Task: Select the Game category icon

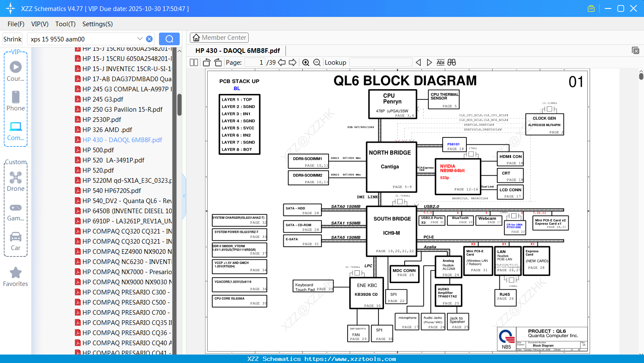Action: click(16, 212)
